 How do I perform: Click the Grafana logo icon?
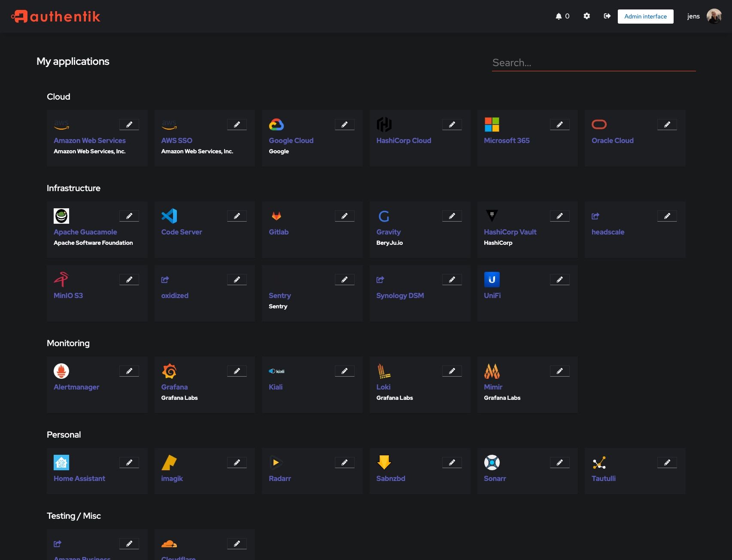click(169, 371)
